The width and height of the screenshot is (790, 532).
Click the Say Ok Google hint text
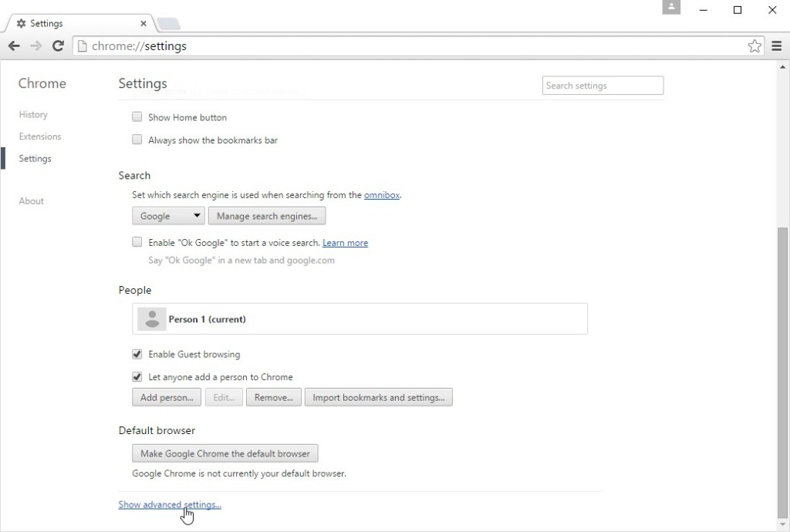click(241, 261)
